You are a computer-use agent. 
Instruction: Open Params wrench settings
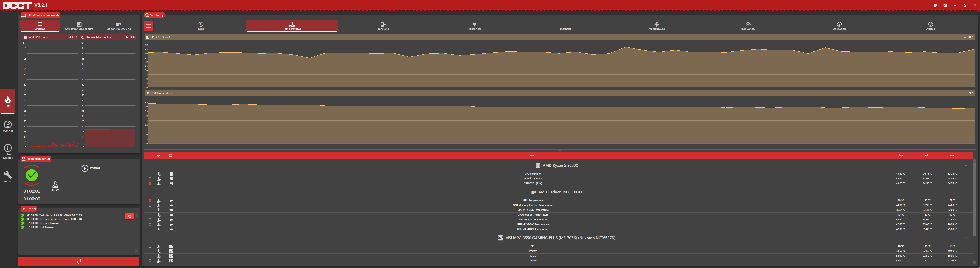pyautogui.click(x=8, y=176)
